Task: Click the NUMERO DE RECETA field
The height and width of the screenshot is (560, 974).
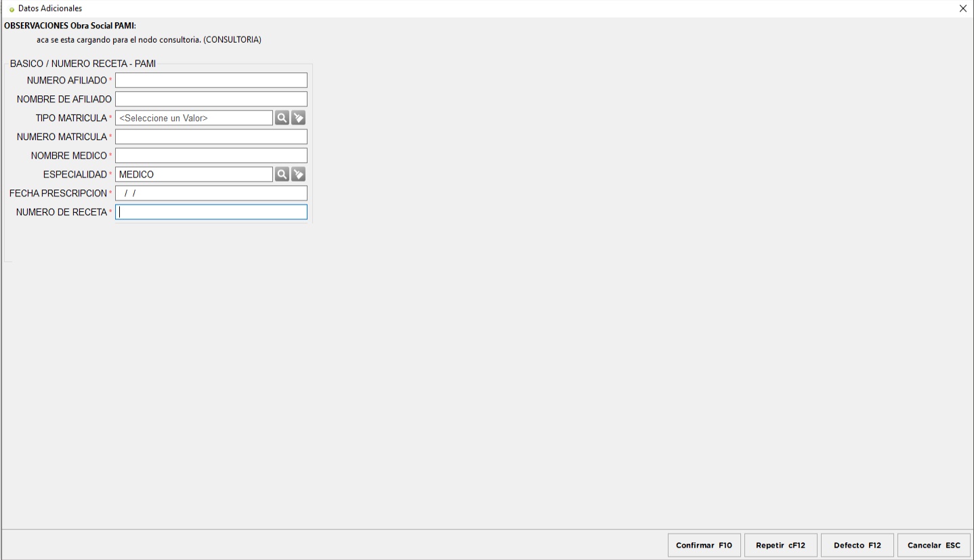Action: coord(211,212)
